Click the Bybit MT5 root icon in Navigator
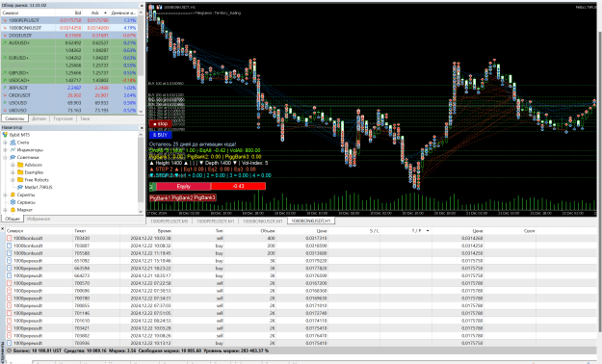602x364 pixels. (5, 135)
